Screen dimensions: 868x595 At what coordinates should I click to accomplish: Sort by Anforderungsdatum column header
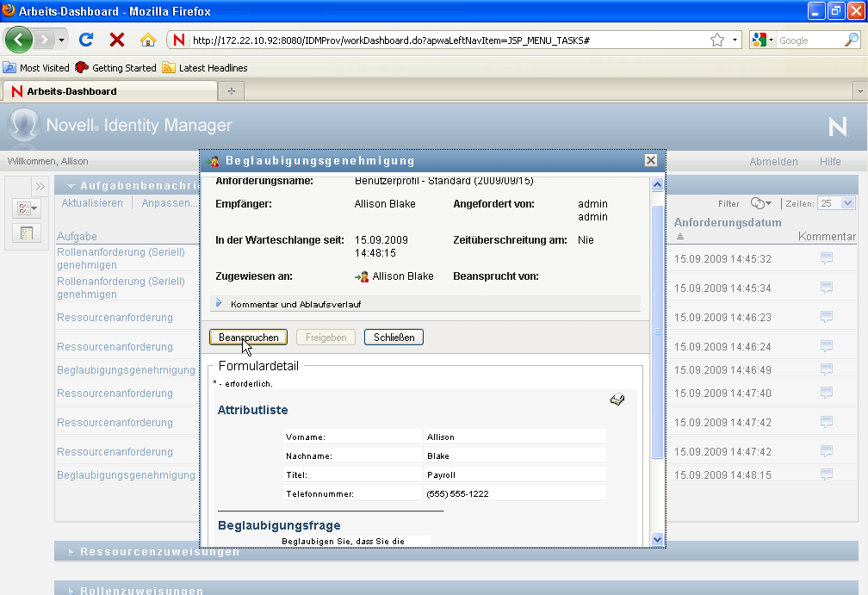tap(728, 222)
